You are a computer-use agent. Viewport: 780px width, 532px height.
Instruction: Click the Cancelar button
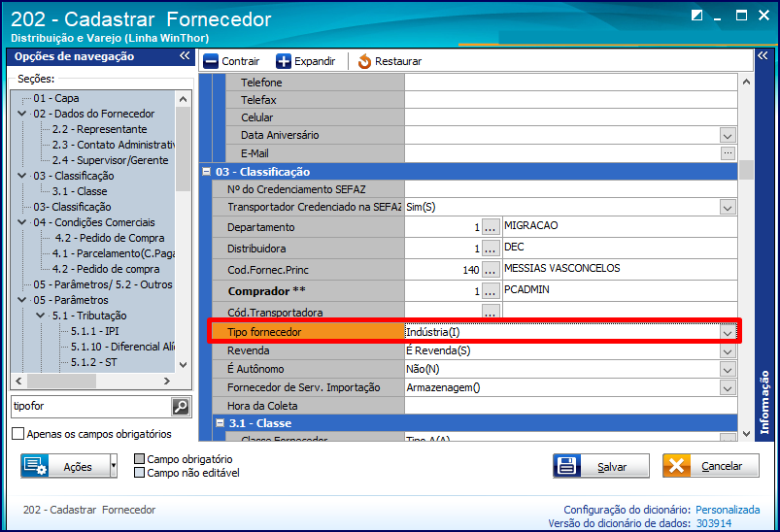[711, 466]
